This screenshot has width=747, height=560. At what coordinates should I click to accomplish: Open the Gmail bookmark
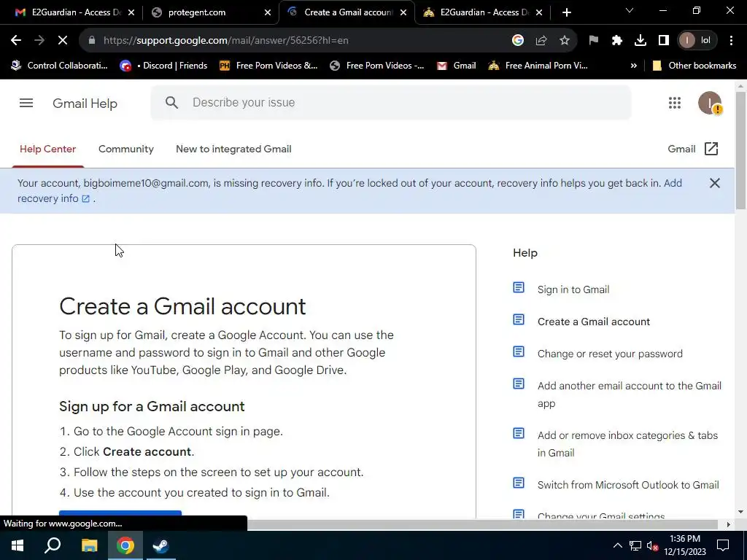(457, 66)
